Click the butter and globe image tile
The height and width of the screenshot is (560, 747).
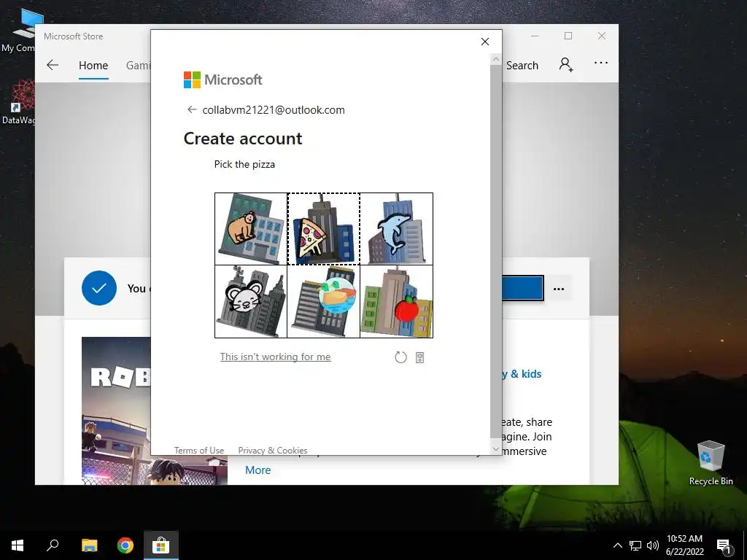point(323,301)
